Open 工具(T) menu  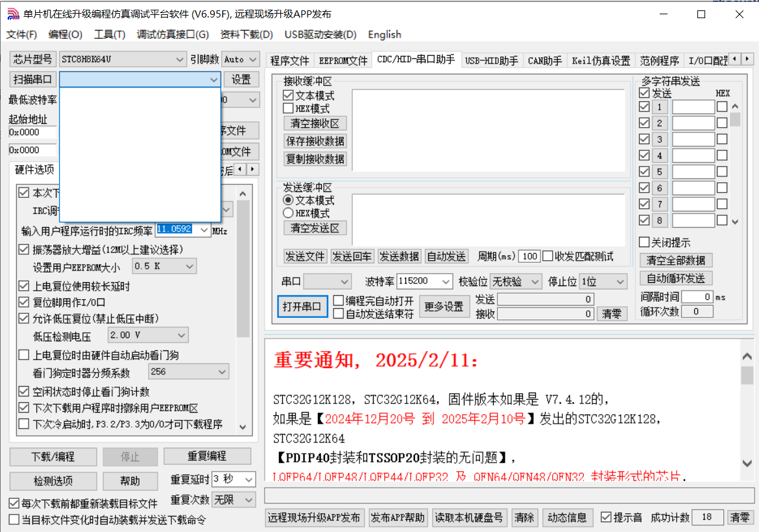point(110,34)
